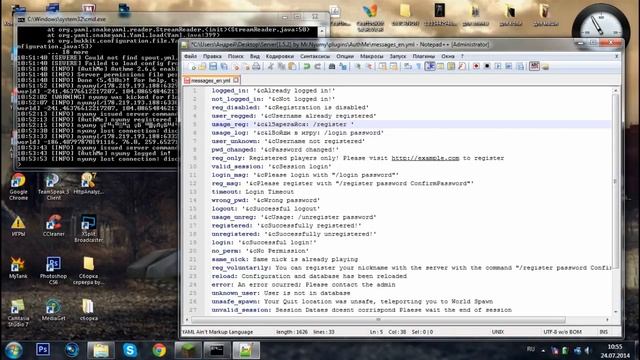Open RU language selector in taskbar
Image resolution: width=640 pixels, height=360 pixels.
pos(531,349)
